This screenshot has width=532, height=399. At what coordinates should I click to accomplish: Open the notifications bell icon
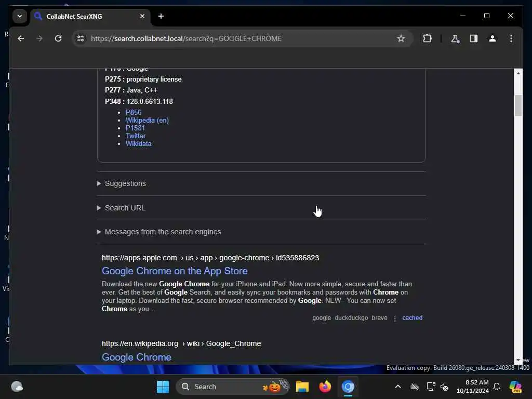pyautogui.click(x=497, y=387)
